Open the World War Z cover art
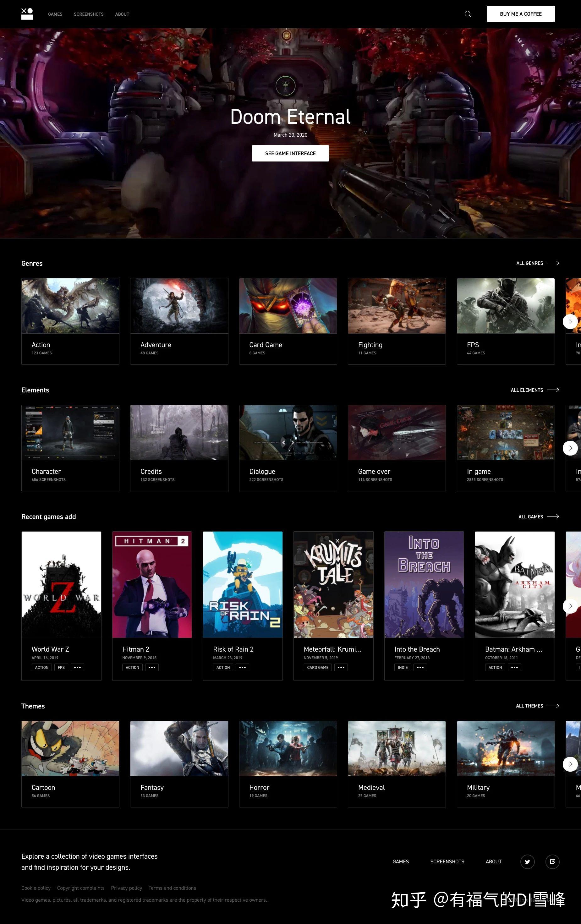Screen dimensions: 581x924 [61, 584]
